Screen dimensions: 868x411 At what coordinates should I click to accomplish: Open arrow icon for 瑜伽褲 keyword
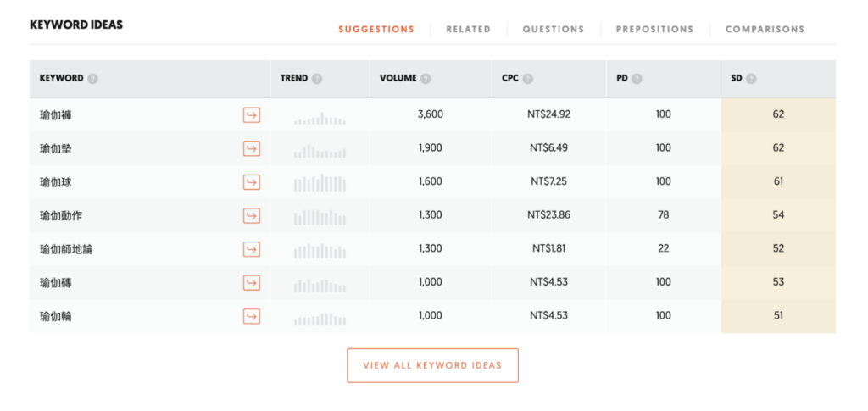[x=251, y=115]
